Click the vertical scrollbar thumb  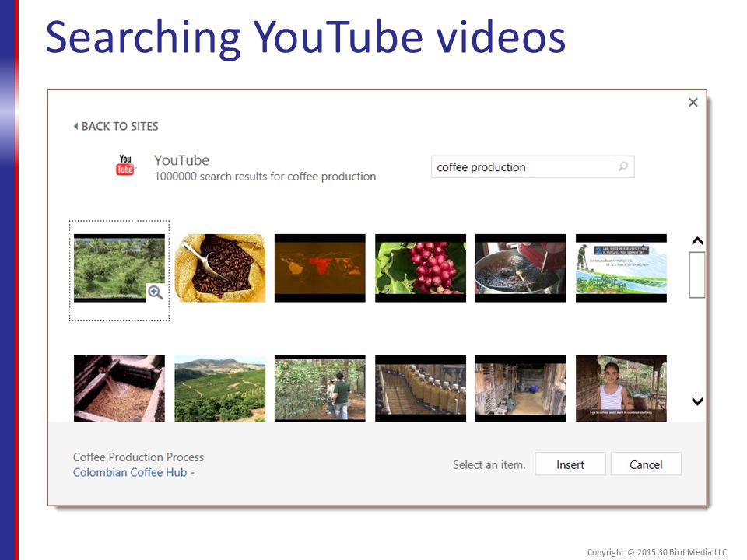[x=697, y=275]
